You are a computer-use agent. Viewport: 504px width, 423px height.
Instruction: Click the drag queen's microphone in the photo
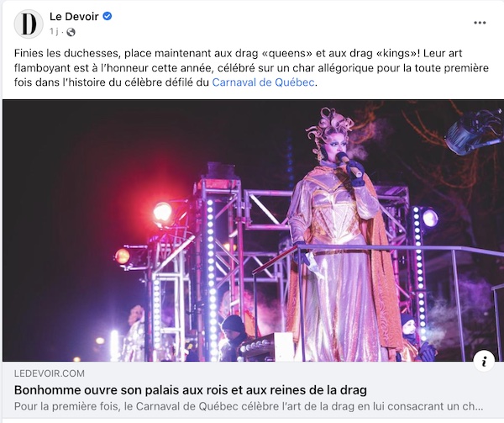click(x=349, y=165)
